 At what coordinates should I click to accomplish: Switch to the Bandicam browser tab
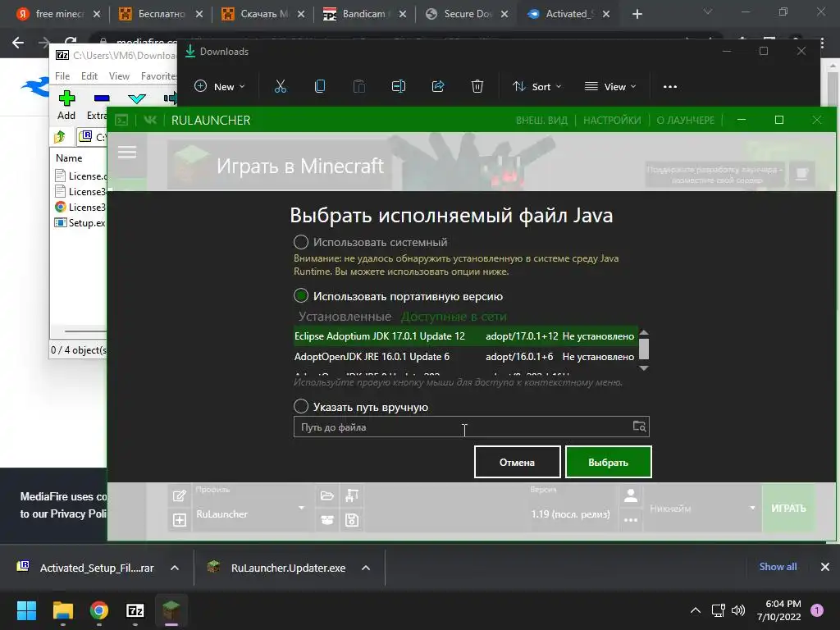coord(364,14)
